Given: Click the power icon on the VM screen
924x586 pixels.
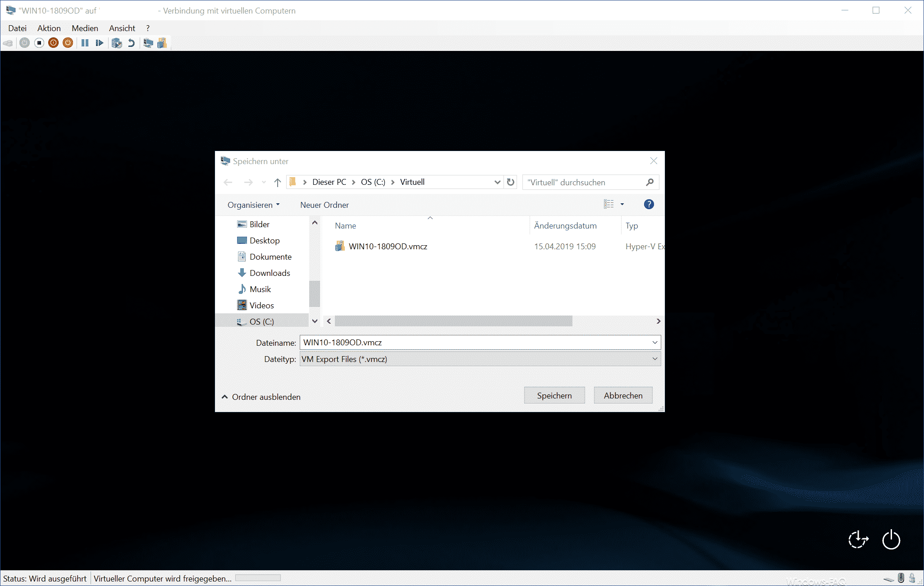Looking at the screenshot, I should pos(891,540).
